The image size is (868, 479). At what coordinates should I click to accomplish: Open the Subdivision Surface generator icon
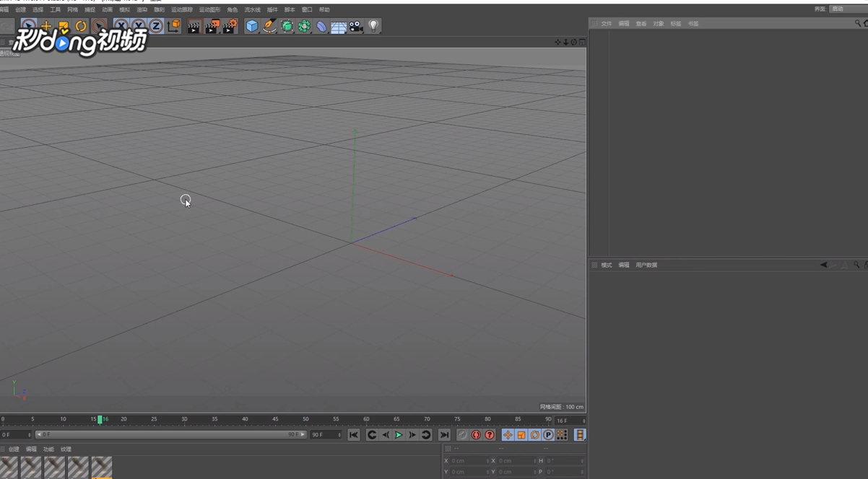tap(287, 27)
